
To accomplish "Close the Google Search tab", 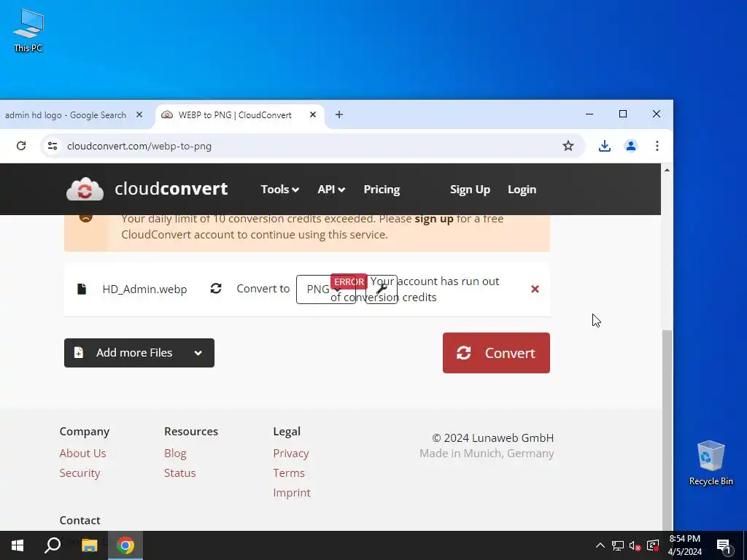I will pos(139,114).
